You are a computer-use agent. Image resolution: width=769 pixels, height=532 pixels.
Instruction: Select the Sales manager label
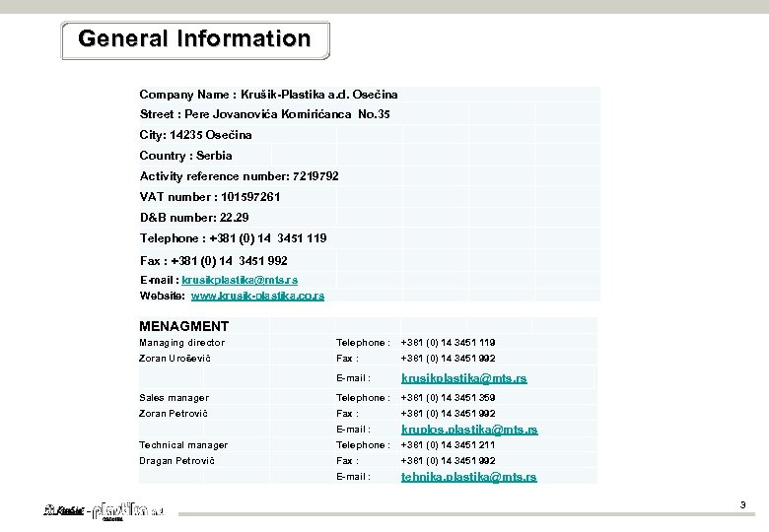174,398
